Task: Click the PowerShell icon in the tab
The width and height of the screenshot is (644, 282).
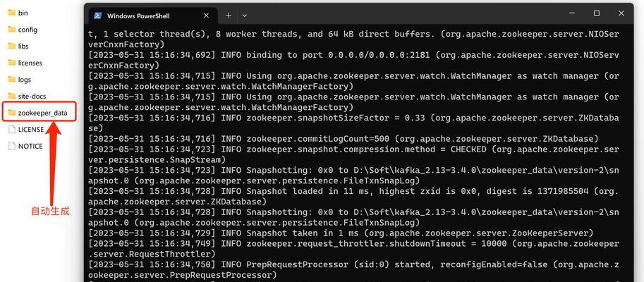Action: point(98,16)
